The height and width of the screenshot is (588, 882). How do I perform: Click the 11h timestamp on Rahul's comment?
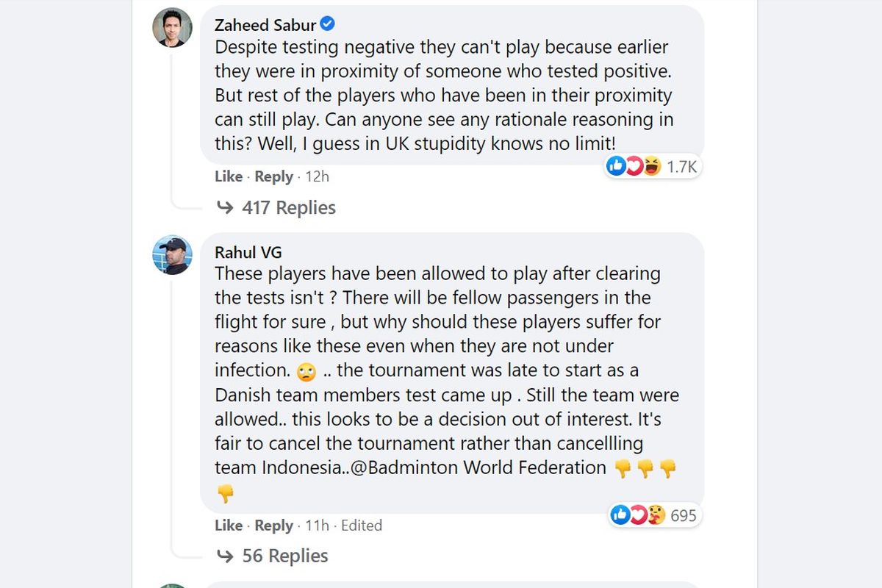pyautogui.click(x=317, y=526)
